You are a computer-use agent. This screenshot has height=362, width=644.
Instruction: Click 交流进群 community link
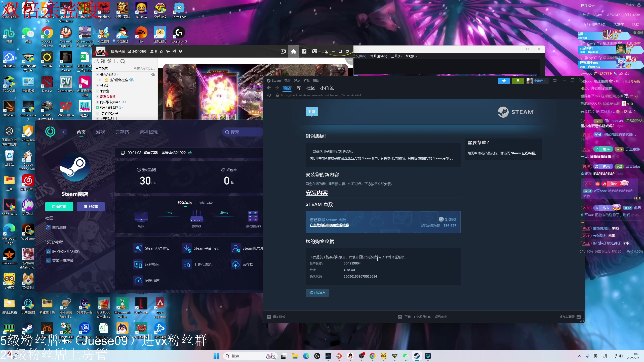tap(56, 227)
